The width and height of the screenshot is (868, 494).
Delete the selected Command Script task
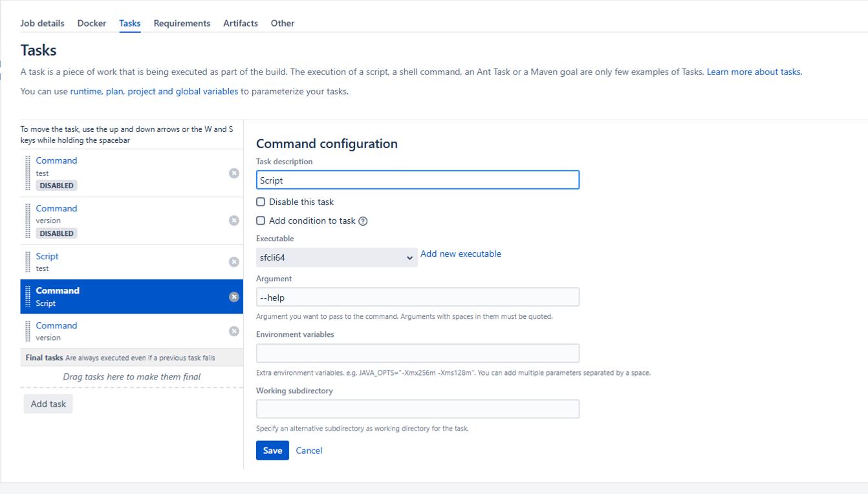coord(234,297)
